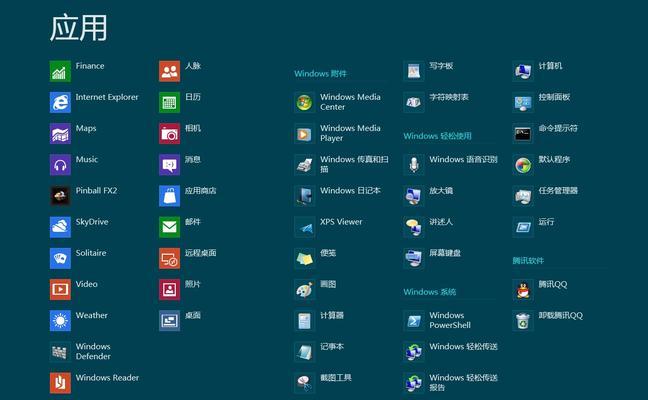
Task: Start the Pinball FX2 game icon
Action: pos(60,196)
